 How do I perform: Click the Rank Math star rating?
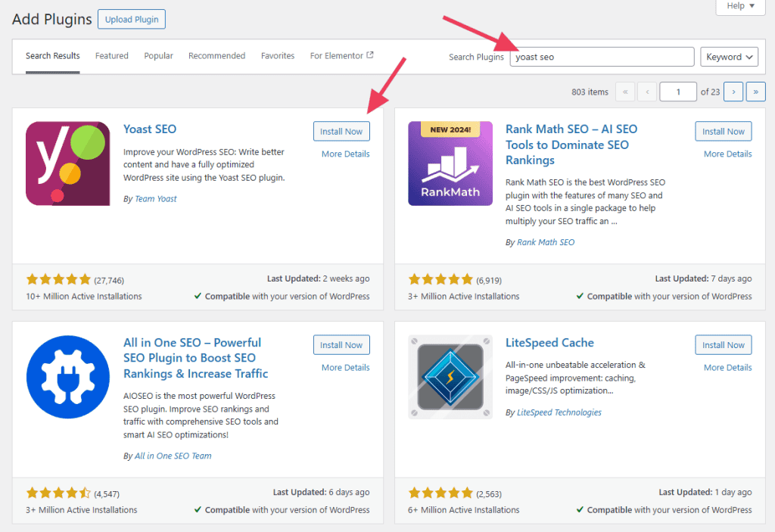[440, 279]
